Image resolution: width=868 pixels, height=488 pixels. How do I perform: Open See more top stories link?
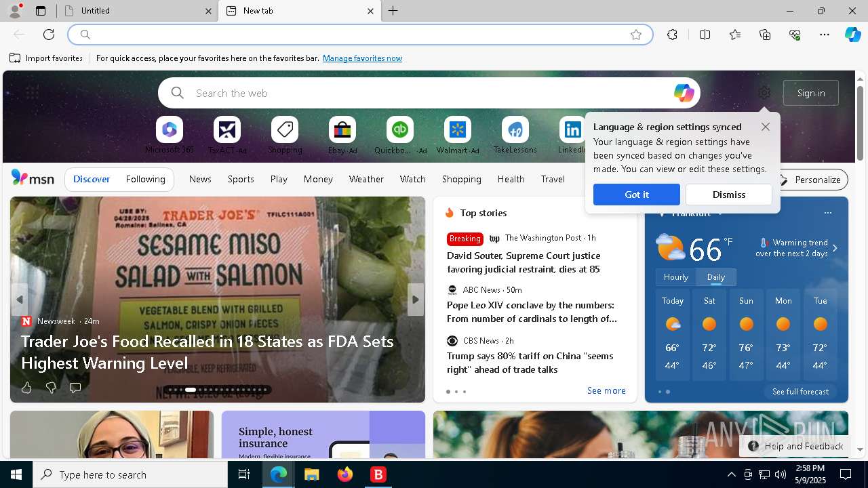pyautogui.click(x=606, y=390)
